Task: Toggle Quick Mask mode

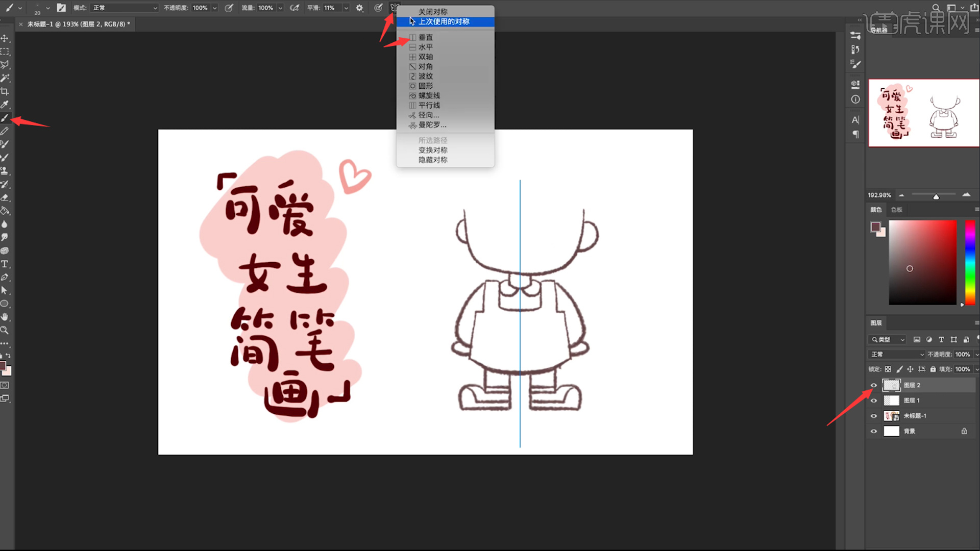Action: (5, 385)
